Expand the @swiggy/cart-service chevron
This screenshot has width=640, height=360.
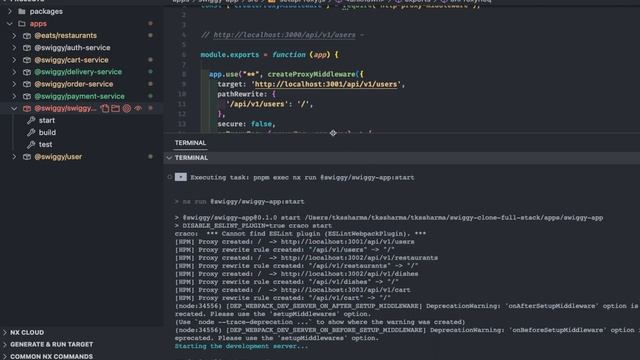click(x=14, y=60)
